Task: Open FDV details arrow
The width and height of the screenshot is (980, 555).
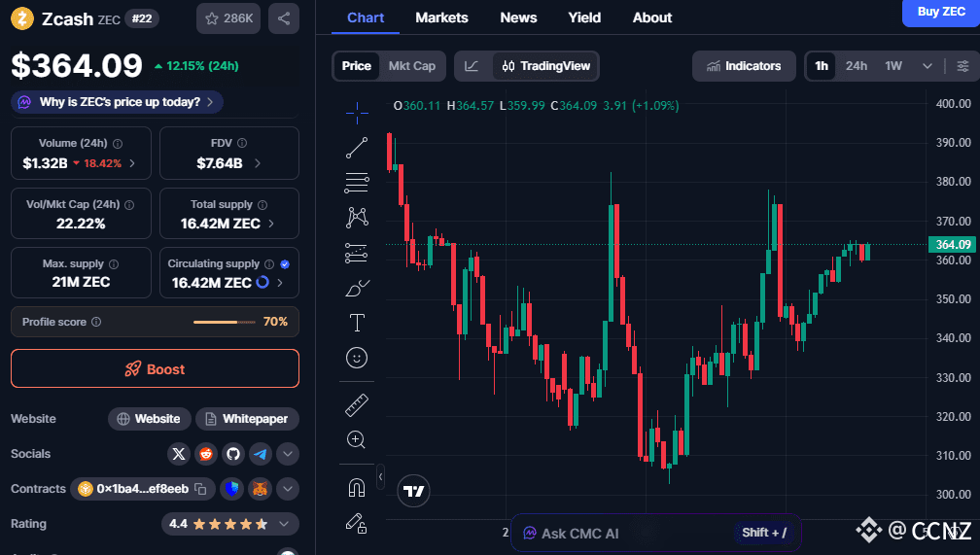Action: [257, 163]
